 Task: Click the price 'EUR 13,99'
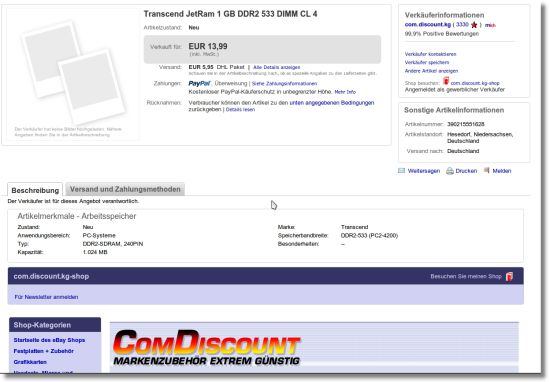tap(208, 46)
